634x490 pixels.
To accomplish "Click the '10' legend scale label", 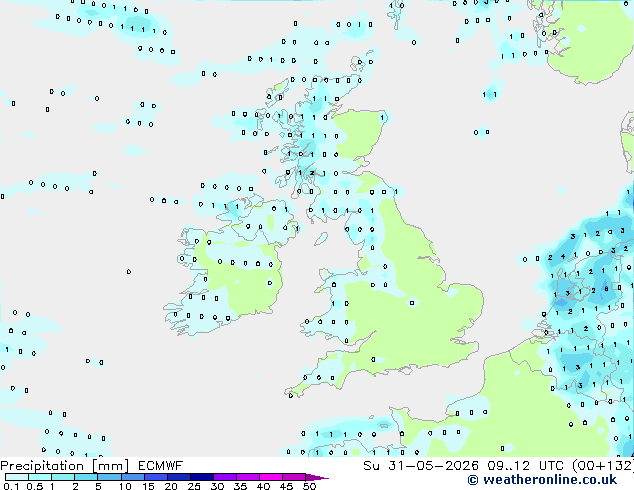I will click(x=125, y=486).
